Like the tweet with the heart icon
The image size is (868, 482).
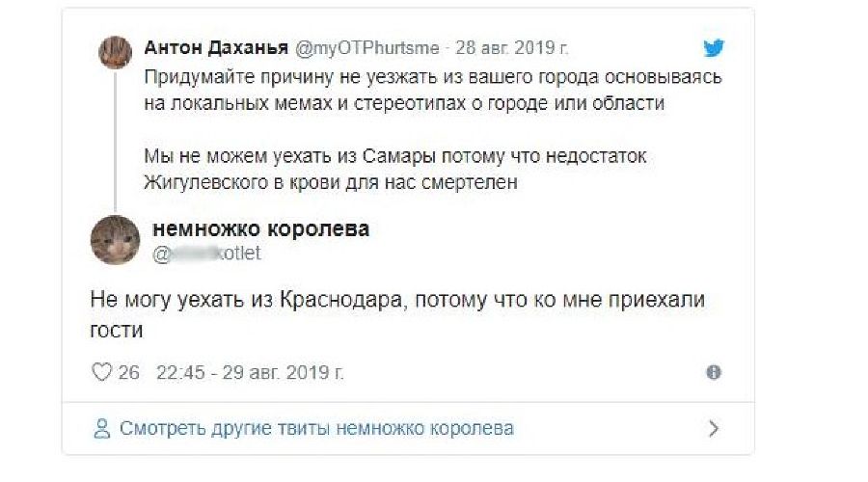point(101,372)
